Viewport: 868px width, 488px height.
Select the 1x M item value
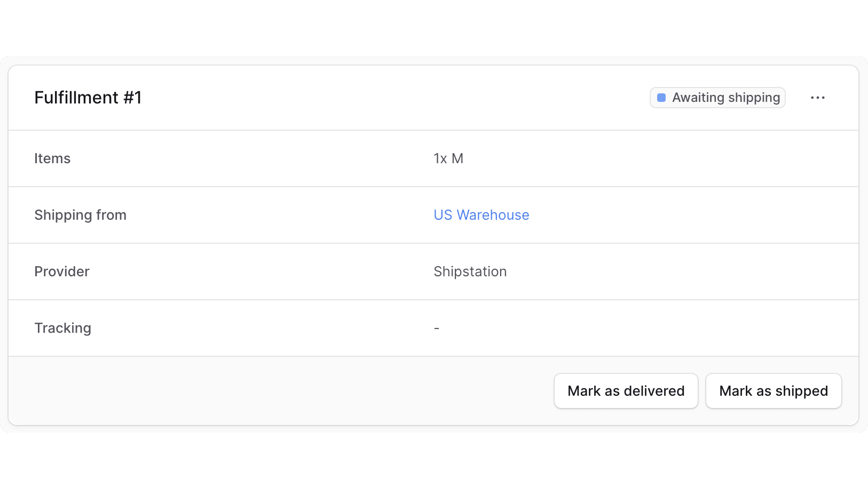click(x=448, y=158)
